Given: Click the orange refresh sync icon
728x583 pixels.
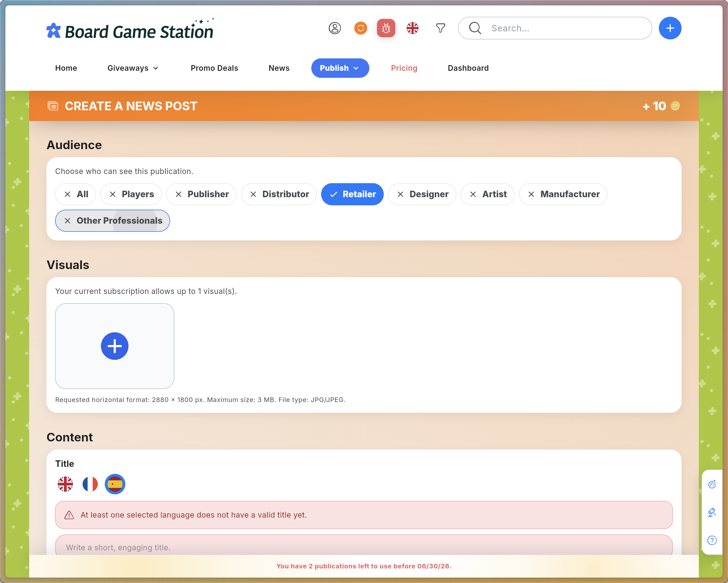Looking at the screenshot, I should 360,28.
